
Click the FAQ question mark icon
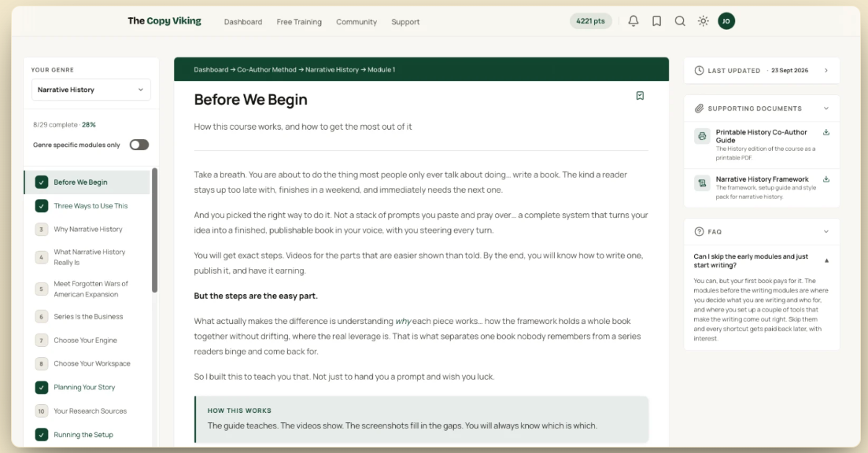point(699,232)
